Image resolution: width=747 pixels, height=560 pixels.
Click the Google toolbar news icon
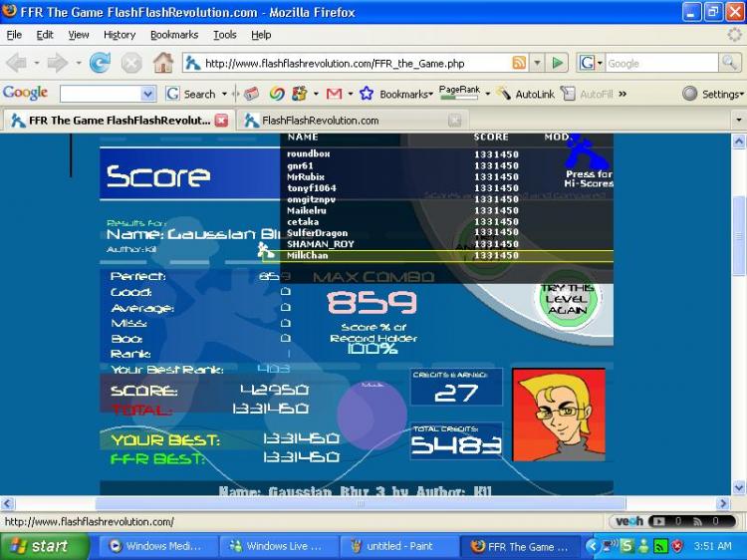pos(251,94)
